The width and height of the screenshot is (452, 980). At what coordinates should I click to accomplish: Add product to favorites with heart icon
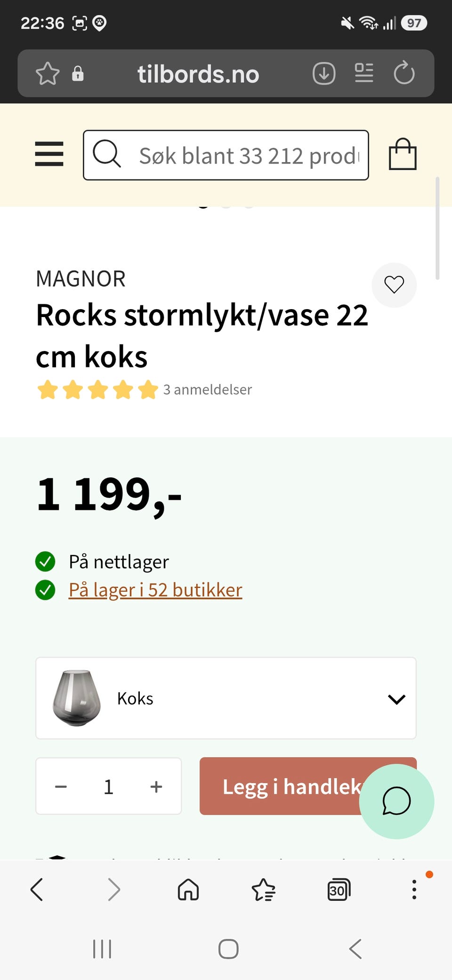[x=394, y=285]
